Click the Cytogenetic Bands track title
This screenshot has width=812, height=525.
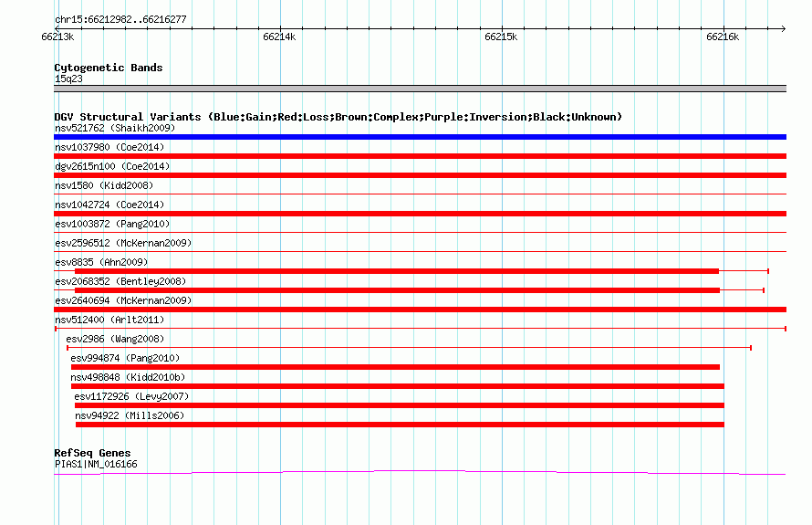[x=109, y=68]
